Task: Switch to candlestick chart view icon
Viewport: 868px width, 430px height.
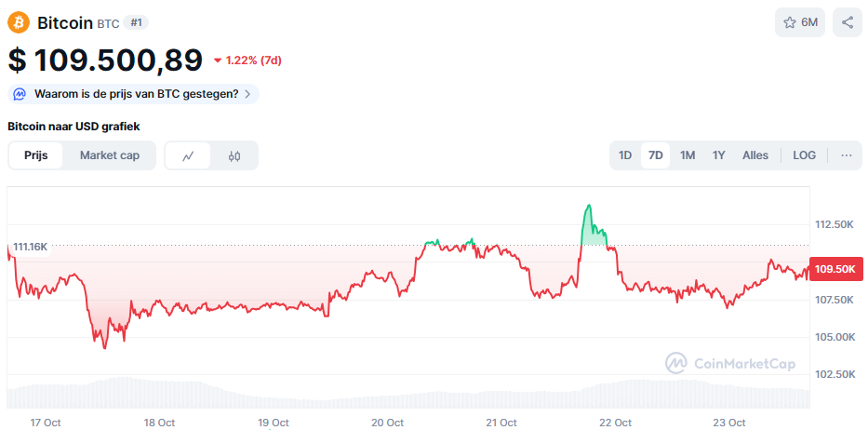Action: pos(234,155)
